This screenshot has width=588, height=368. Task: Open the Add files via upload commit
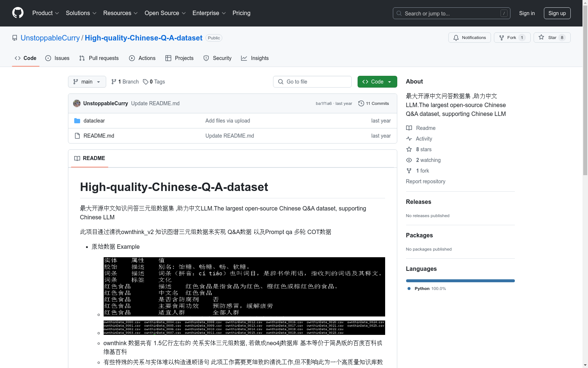[227, 121]
